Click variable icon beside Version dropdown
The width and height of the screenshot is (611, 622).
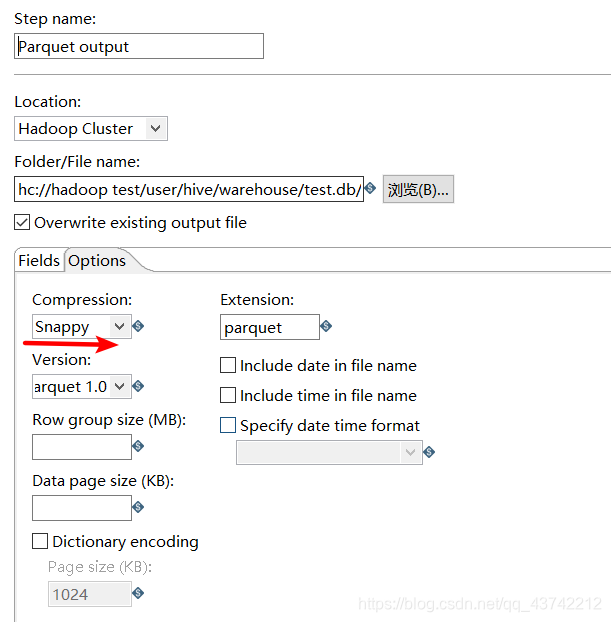pyautogui.click(x=138, y=386)
